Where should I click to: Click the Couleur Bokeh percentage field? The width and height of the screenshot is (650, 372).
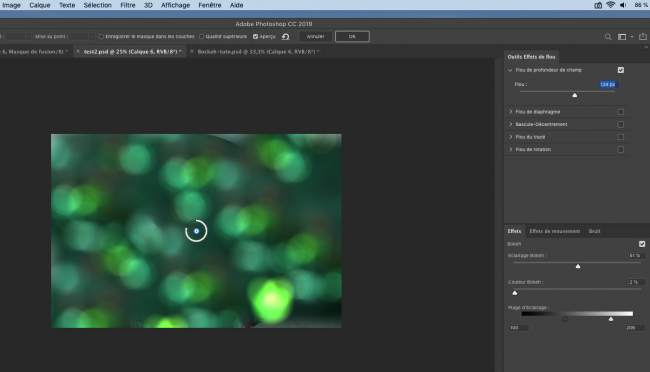pos(636,282)
